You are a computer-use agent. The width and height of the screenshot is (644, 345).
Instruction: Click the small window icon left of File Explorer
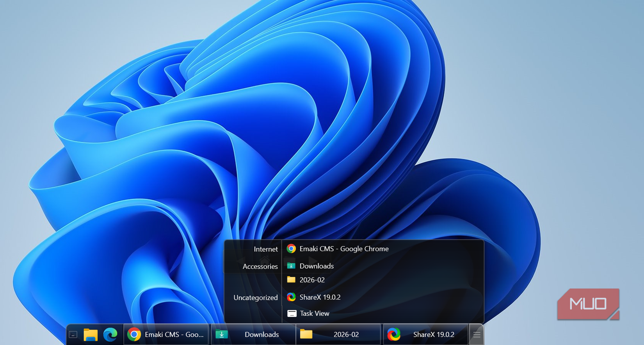click(73, 335)
